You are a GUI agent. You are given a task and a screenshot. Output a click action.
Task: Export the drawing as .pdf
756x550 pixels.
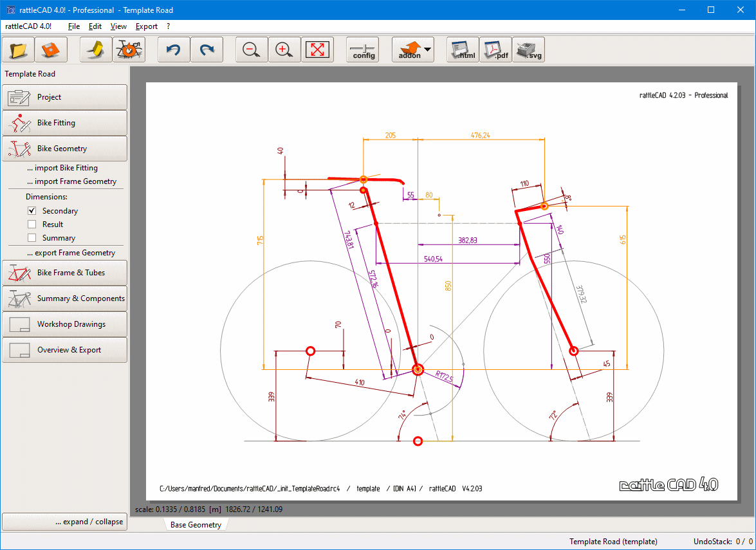(x=495, y=49)
